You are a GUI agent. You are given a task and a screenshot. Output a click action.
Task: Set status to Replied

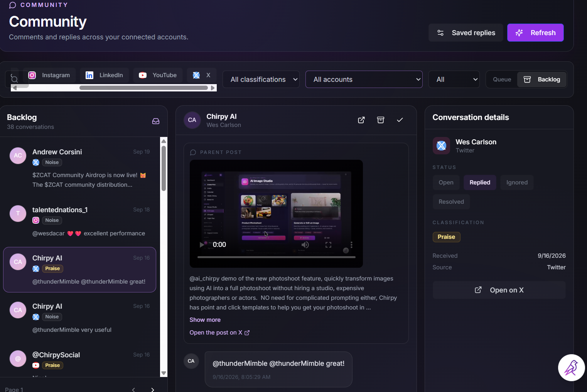tap(480, 182)
